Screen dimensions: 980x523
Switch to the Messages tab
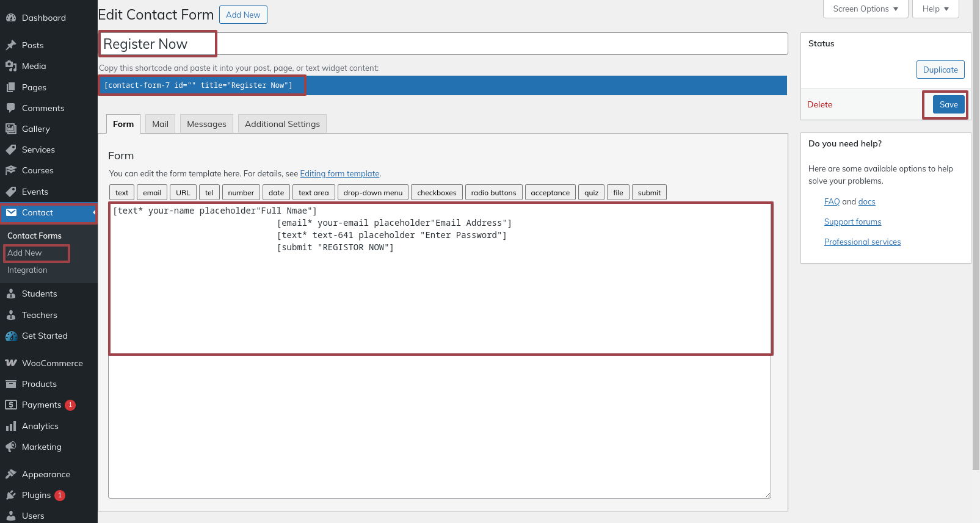206,124
